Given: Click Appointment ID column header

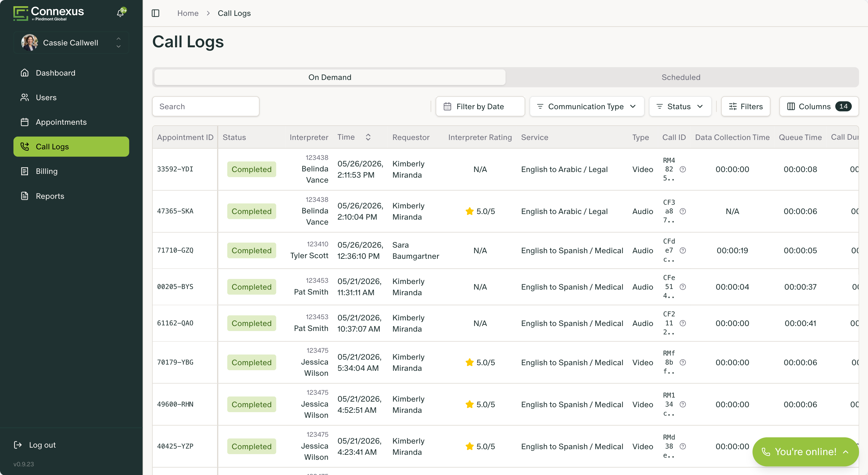Looking at the screenshot, I should click(185, 137).
